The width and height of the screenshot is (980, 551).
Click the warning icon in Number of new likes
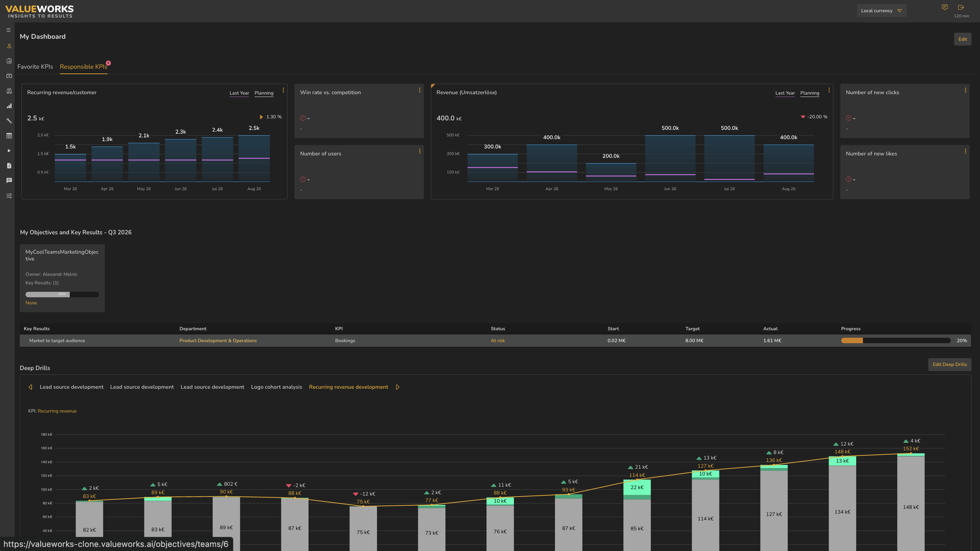(x=848, y=180)
